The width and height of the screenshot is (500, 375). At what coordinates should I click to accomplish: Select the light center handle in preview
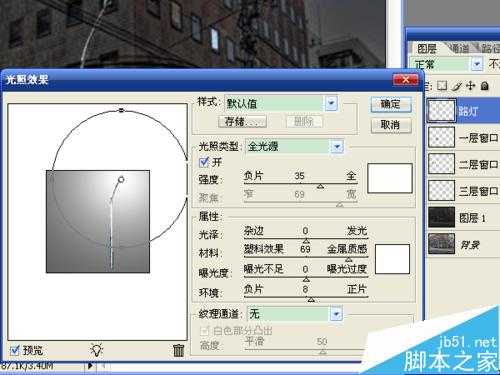121,180
